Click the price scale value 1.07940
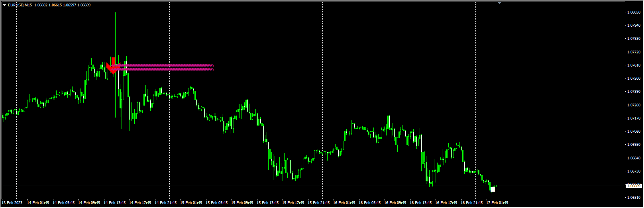Viewport: 644px width, 208px height. [634, 26]
